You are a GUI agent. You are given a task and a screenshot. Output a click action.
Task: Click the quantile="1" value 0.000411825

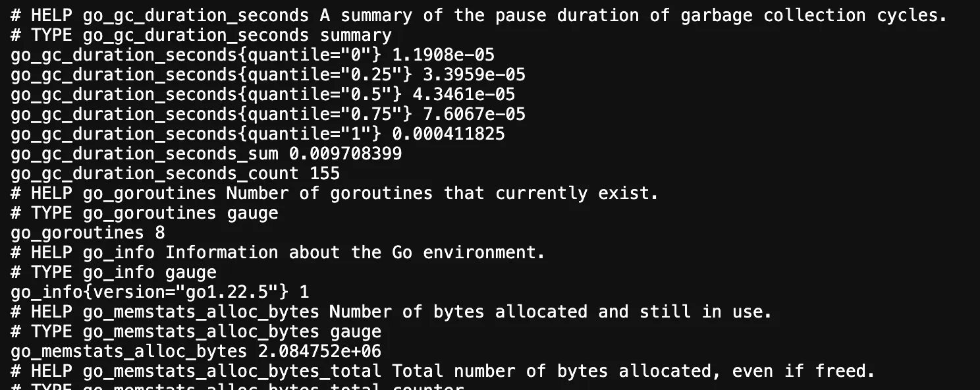click(449, 134)
